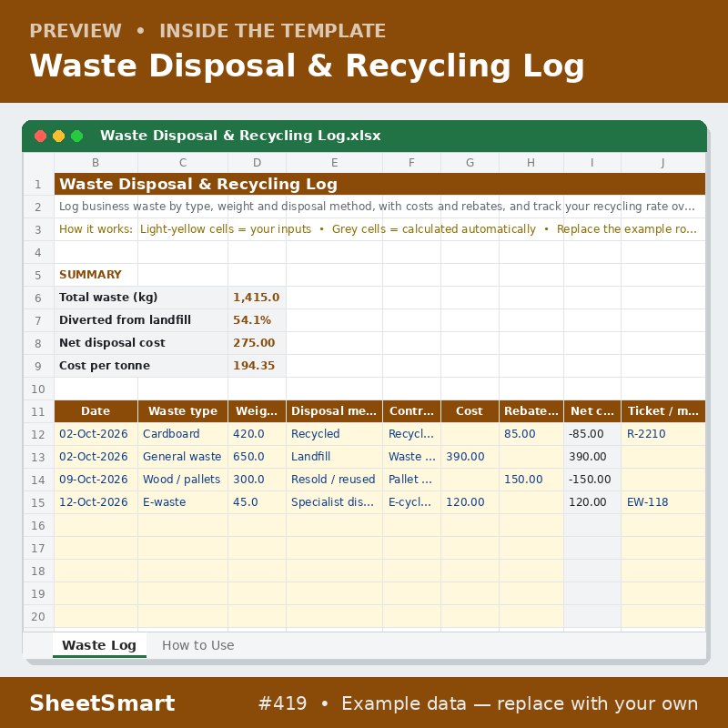Select column C header
Viewport: 728px width, 728px height.
tap(183, 163)
